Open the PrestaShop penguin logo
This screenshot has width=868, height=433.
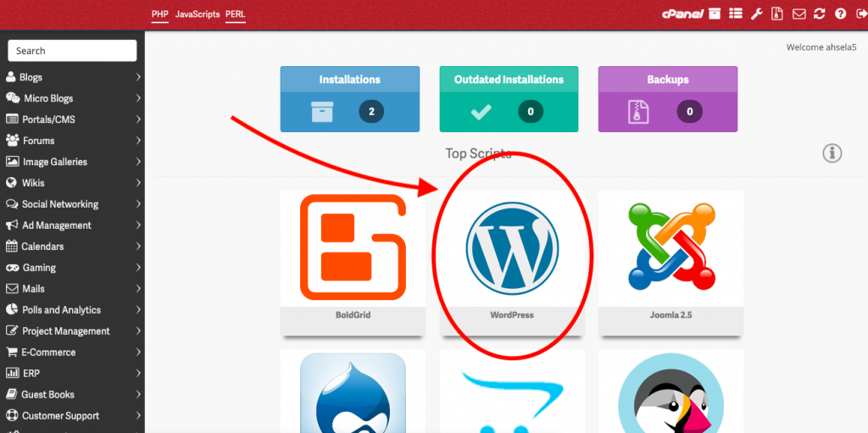[671, 393]
